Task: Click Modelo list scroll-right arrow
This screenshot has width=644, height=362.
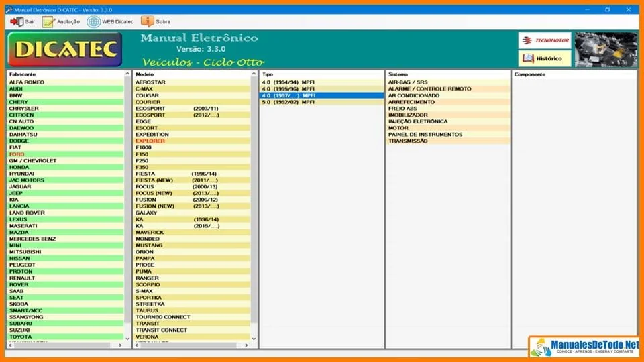Action: [246, 345]
